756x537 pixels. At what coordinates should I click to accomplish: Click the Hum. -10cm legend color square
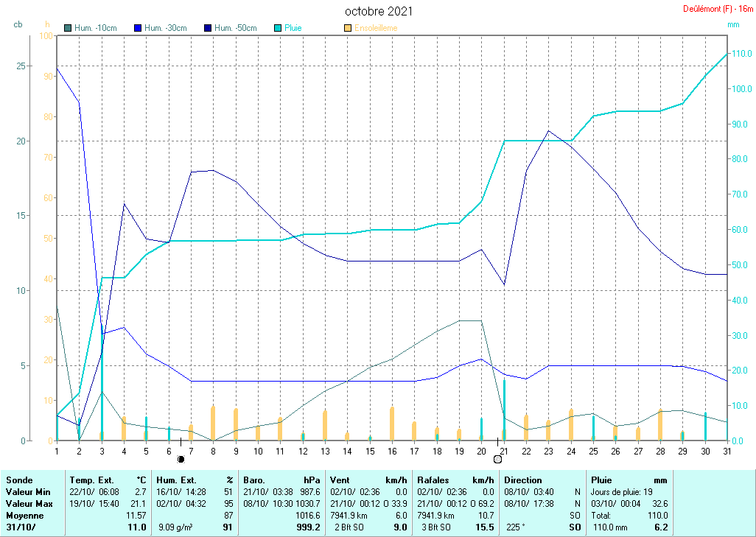(69, 28)
